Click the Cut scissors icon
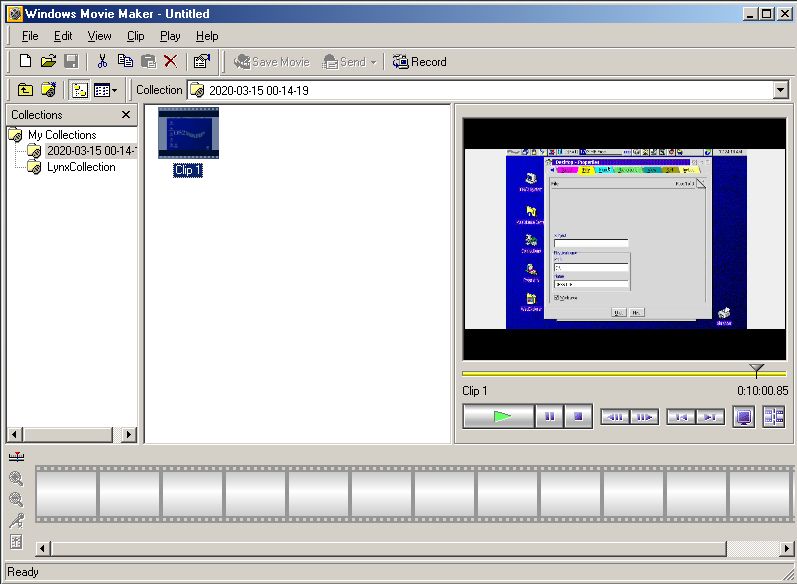Screen dimensions: 797x584 click(102, 62)
